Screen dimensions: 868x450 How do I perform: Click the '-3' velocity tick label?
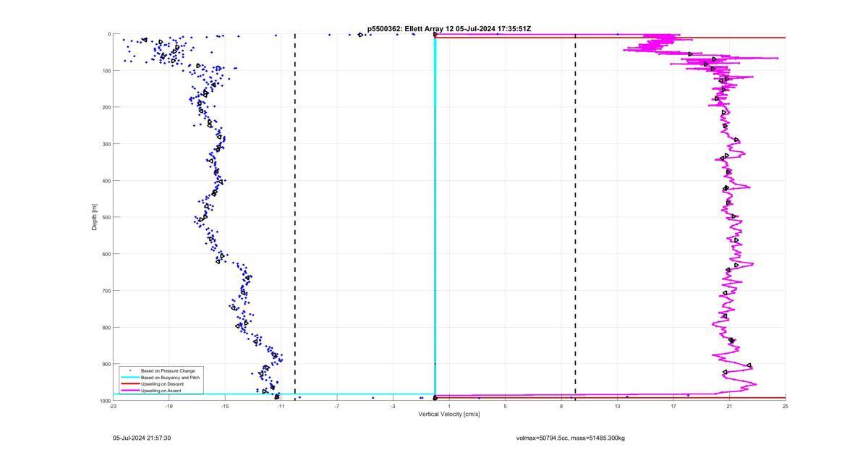(393, 406)
